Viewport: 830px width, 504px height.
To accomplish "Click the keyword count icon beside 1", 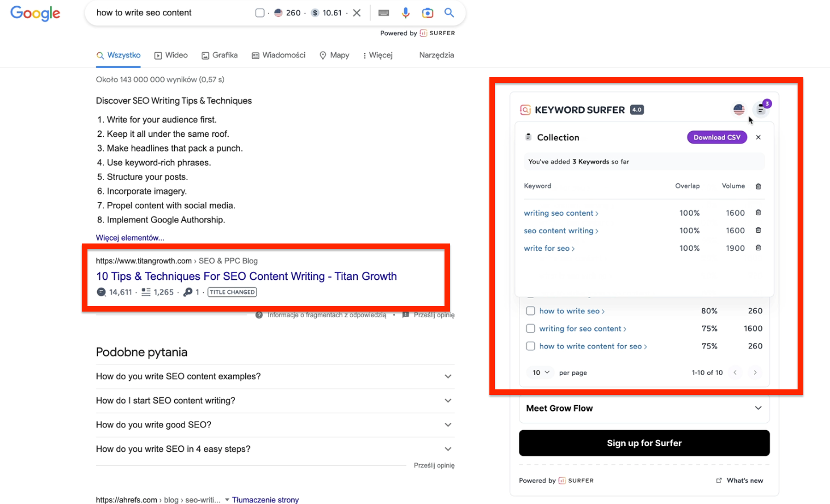I will pos(188,292).
